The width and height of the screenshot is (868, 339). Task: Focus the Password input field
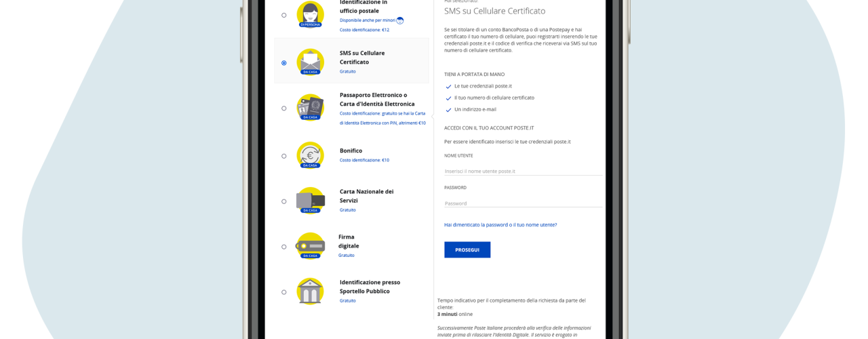pyautogui.click(x=523, y=203)
